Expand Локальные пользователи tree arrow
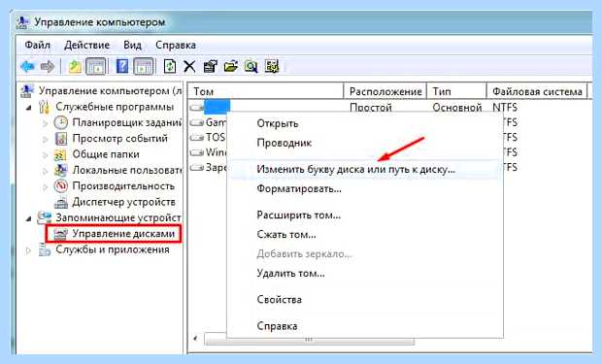Image resolution: width=602 pixels, height=364 pixels. [45, 171]
